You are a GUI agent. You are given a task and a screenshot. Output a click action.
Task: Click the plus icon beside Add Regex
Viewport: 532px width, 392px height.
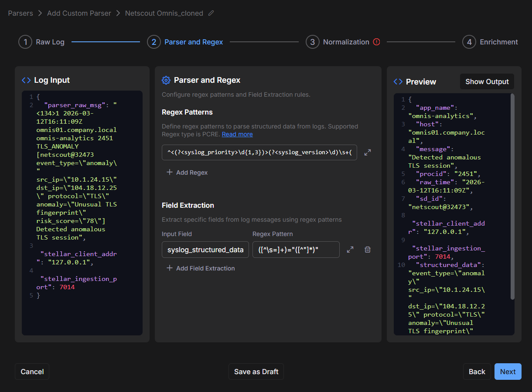click(170, 172)
